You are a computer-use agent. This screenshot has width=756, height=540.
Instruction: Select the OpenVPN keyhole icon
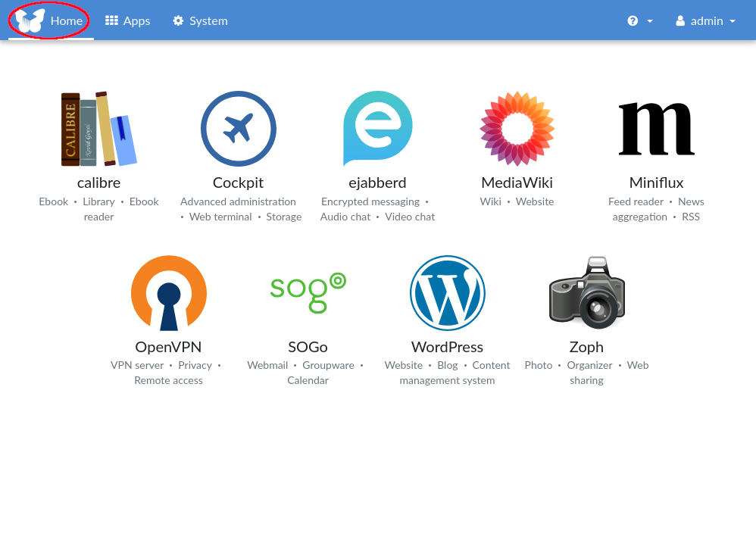168,293
